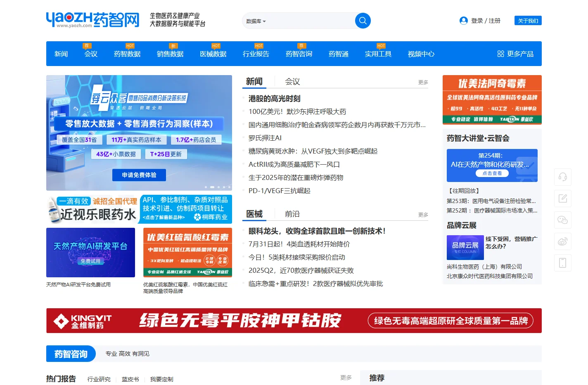Switch to the 新闻 tab
This screenshot has width=588, height=385.
pos(254,81)
